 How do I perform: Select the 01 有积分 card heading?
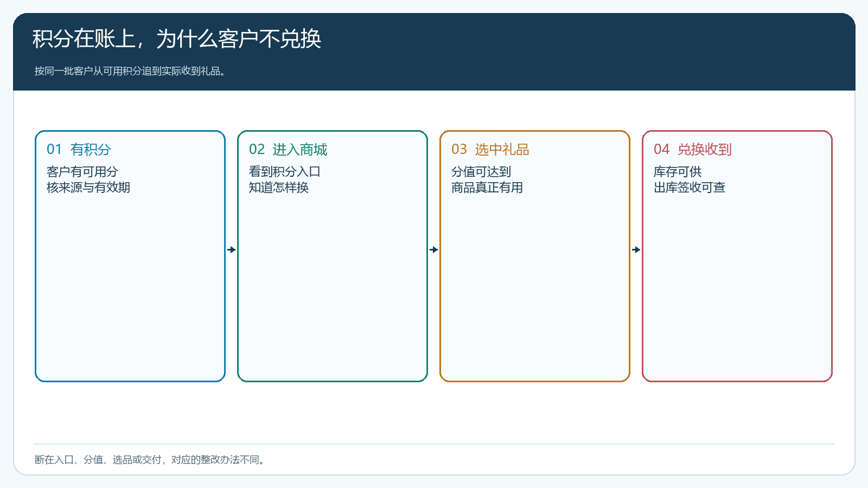(79, 149)
